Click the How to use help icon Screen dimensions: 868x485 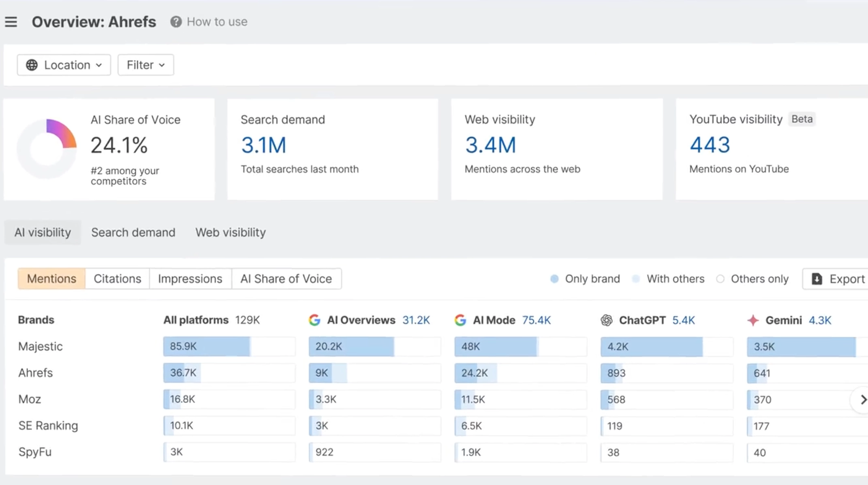pyautogui.click(x=176, y=22)
